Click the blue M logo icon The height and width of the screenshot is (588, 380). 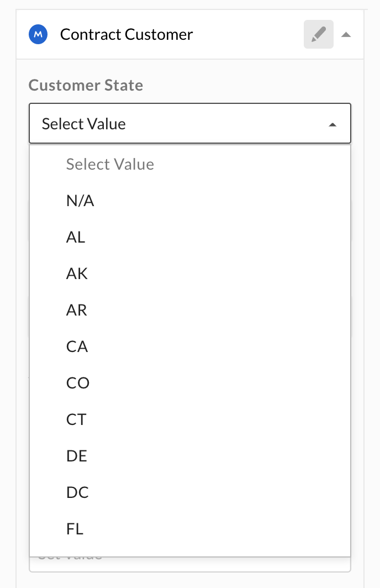point(38,34)
